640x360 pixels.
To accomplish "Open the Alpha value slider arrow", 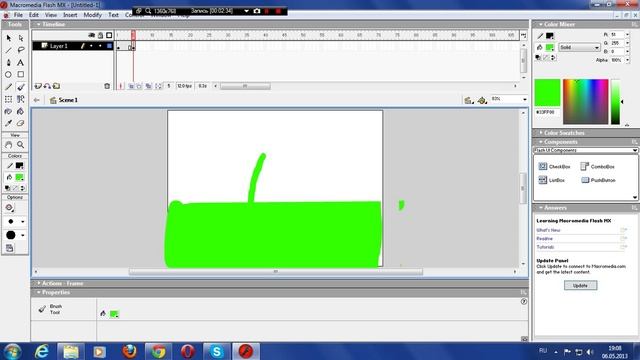I will tap(627, 60).
